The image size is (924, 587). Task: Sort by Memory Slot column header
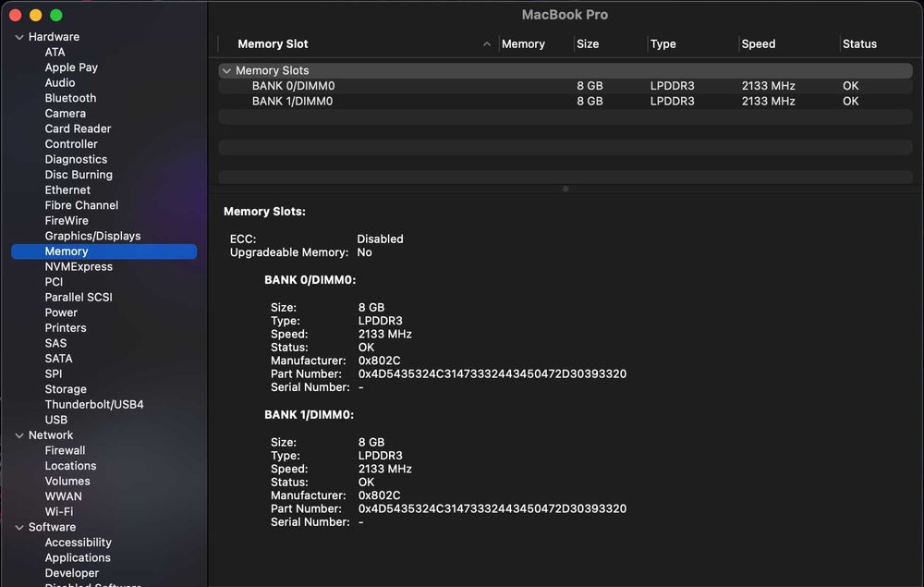(x=273, y=44)
